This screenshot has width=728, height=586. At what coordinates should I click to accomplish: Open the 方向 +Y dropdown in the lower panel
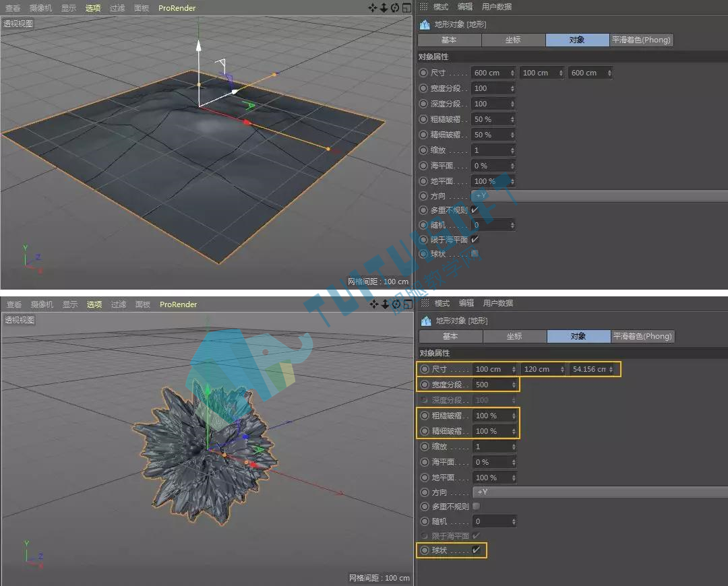[600, 492]
